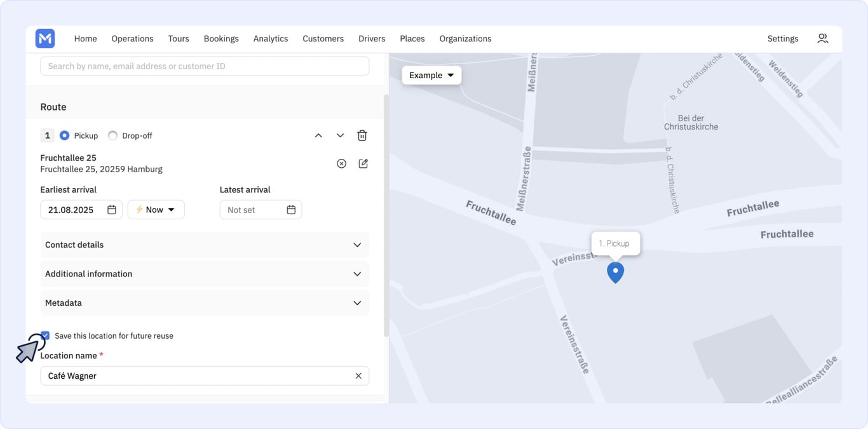868x429 pixels.
Task: Click the latest arrival Not set field
Action: 261,210
